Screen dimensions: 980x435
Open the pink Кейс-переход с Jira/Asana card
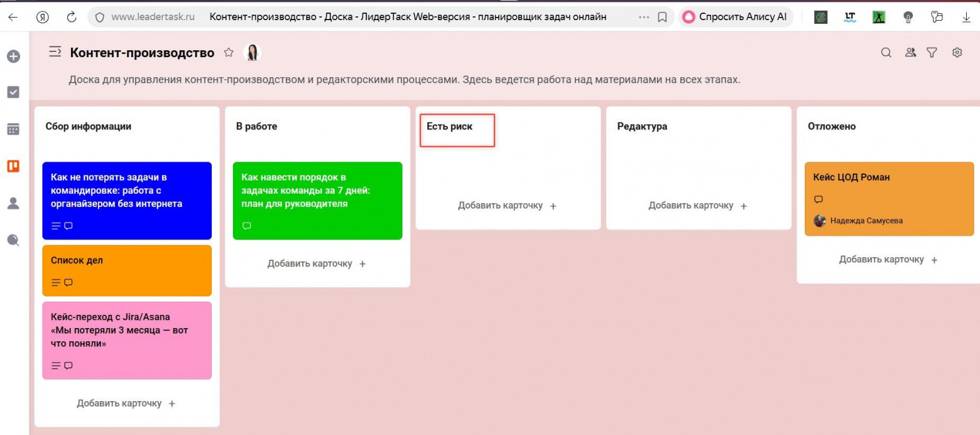click(127, 341)
